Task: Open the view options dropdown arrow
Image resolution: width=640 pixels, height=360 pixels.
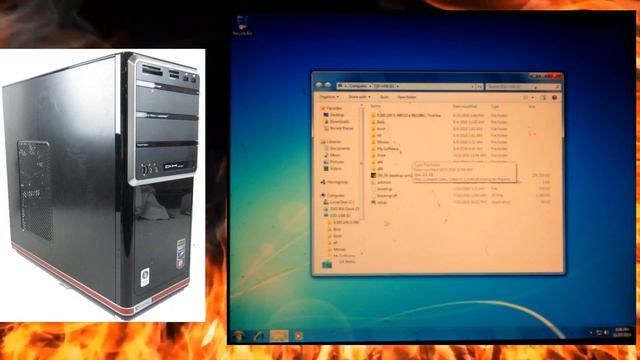Action: (533, 97)
